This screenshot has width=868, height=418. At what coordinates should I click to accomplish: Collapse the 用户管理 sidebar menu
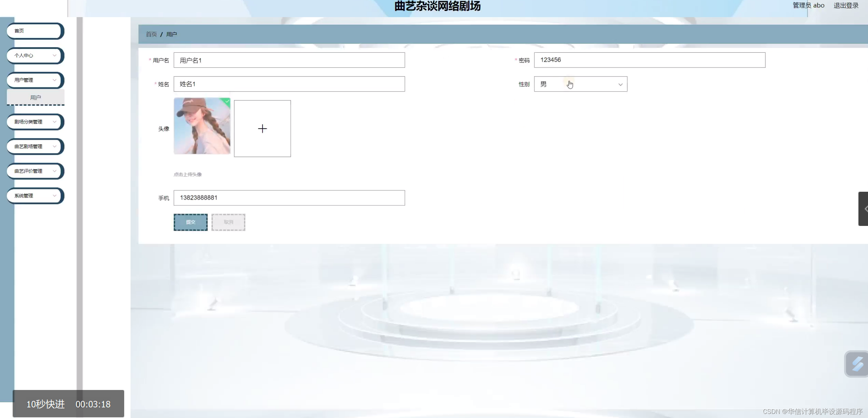(x=35, y=80)
